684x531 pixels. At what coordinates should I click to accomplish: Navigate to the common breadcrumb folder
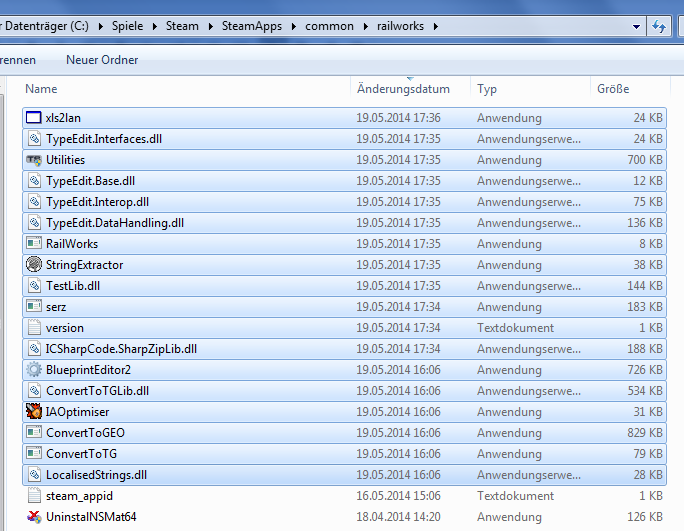[329, 26]
